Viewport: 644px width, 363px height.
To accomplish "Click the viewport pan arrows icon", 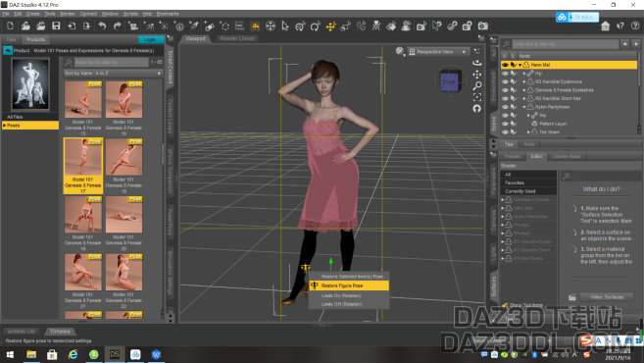I will [x=476, y=75].
